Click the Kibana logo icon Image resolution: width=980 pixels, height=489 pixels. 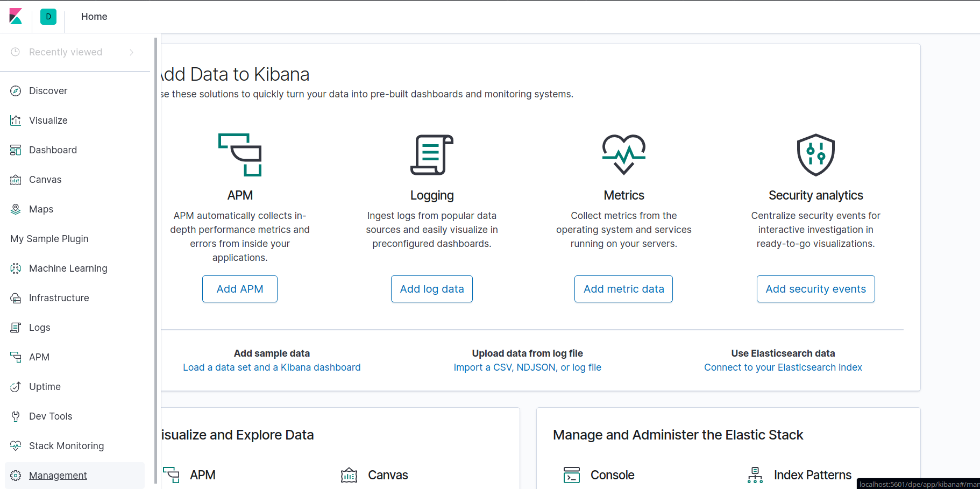[x=16, y=17]
